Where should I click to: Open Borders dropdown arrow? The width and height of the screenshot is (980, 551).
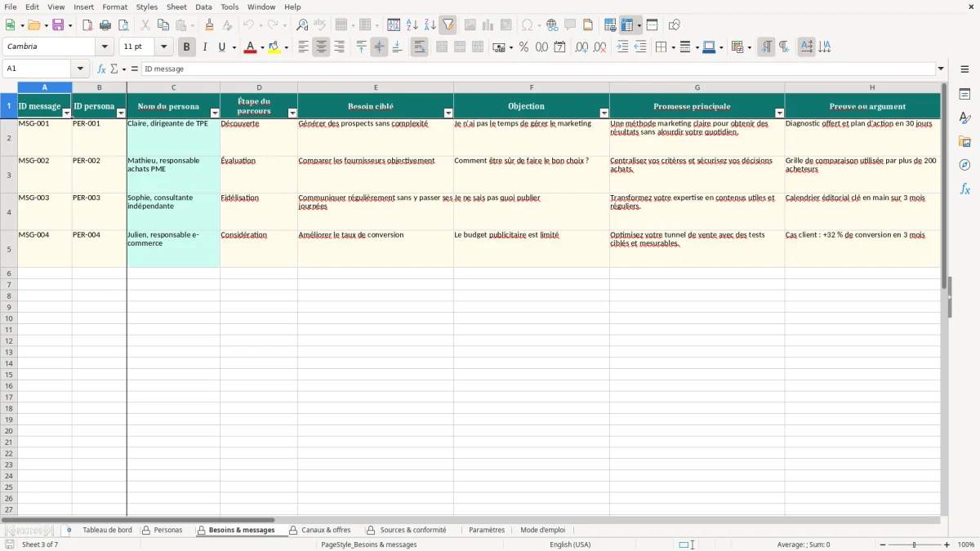(x=673, y=47)
